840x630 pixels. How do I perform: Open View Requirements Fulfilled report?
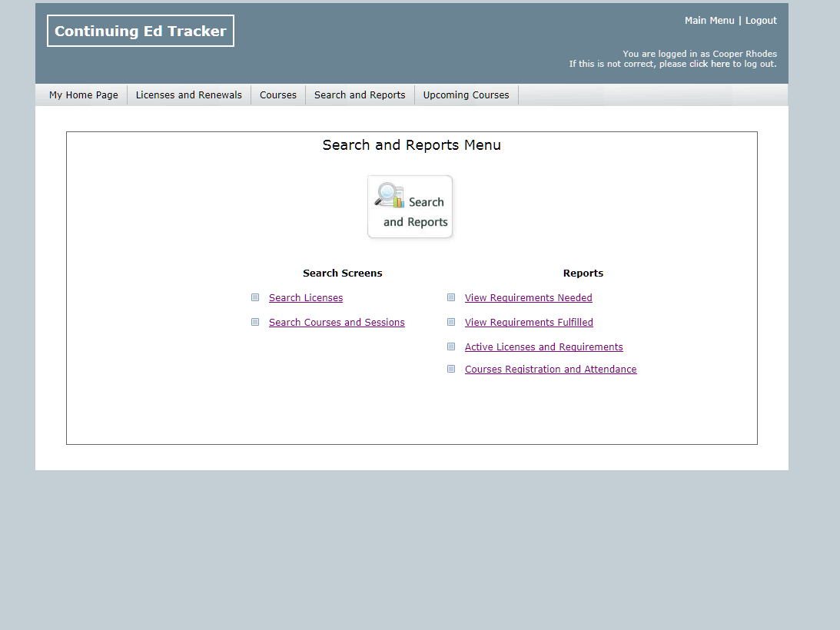529,323
